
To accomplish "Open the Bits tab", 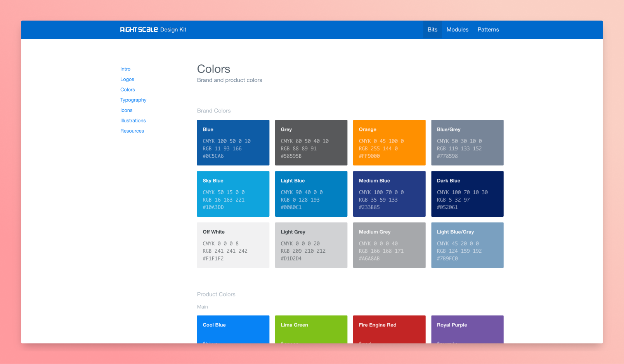I will coord(432,29).
